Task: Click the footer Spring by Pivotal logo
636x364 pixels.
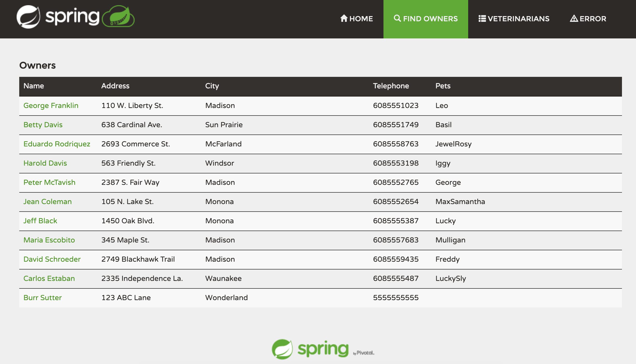Action: (323, 349)
